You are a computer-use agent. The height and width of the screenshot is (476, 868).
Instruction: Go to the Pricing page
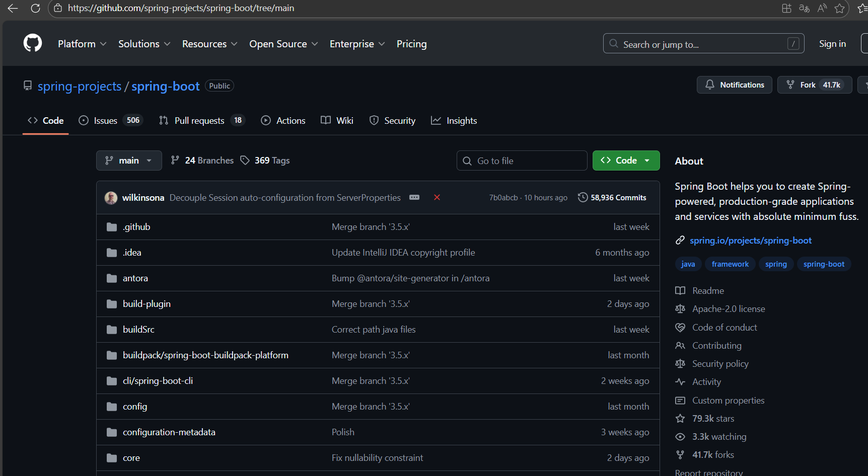pos(411,44)
